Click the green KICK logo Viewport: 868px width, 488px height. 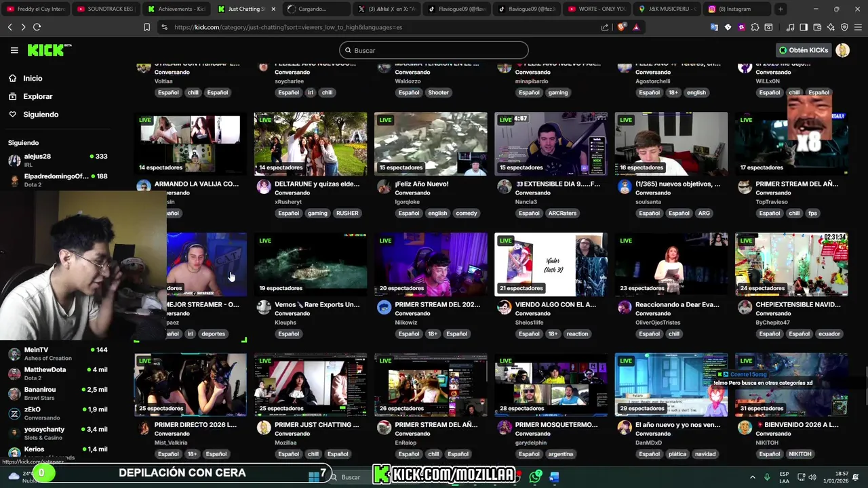47,50
